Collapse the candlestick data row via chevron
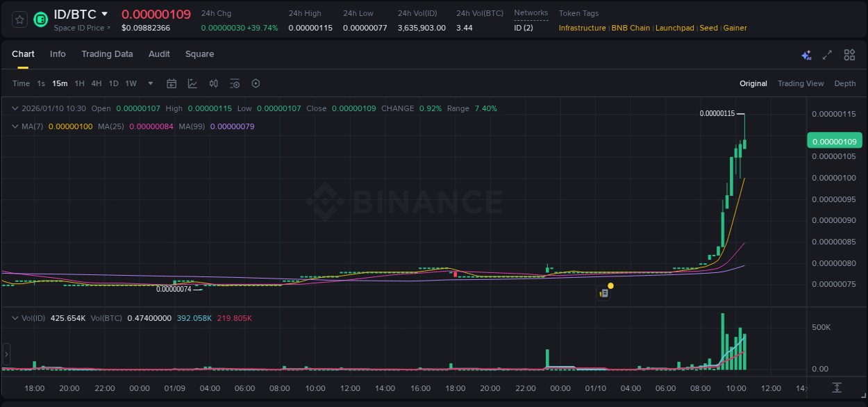 coord(14,108)
